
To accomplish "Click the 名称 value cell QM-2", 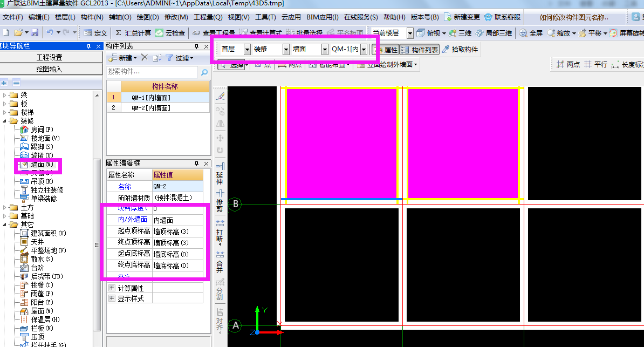I will tap(177, 186).
